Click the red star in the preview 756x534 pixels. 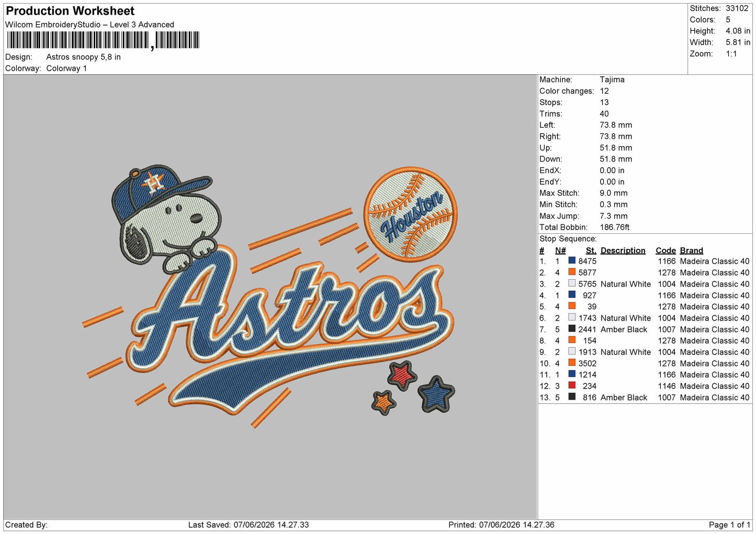pyautogui.click(x=402, y=375)
